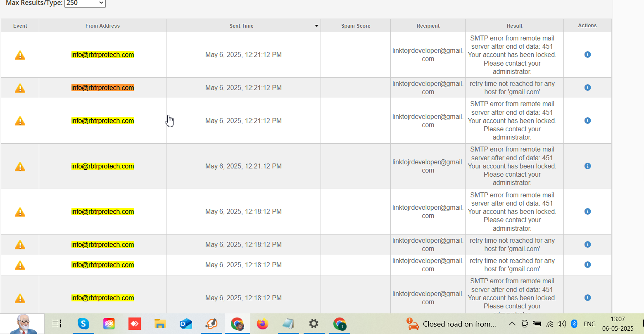This screenshot has width=644, height=334.
Task: Show hidden system tray icons
Action: [512, 324]
